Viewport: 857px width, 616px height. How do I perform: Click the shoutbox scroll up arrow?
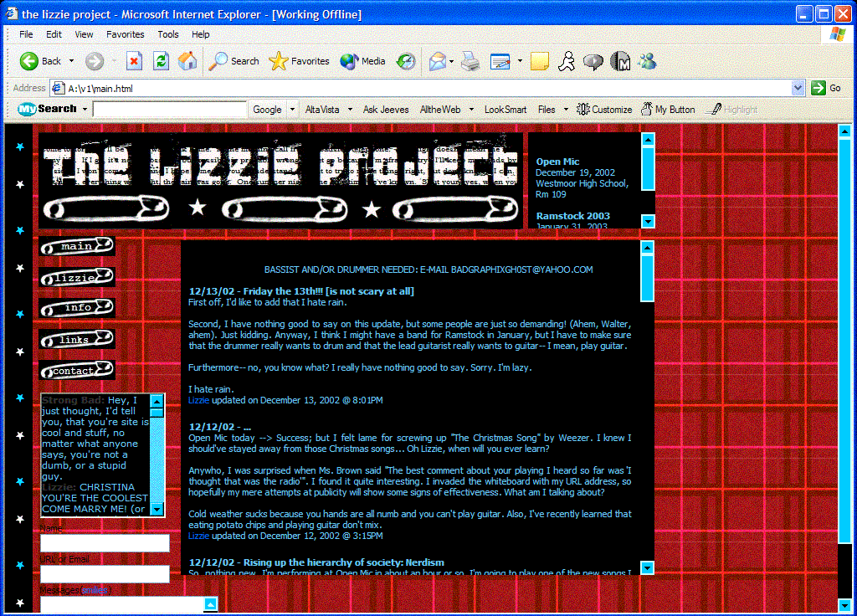(x=157, y=402)
